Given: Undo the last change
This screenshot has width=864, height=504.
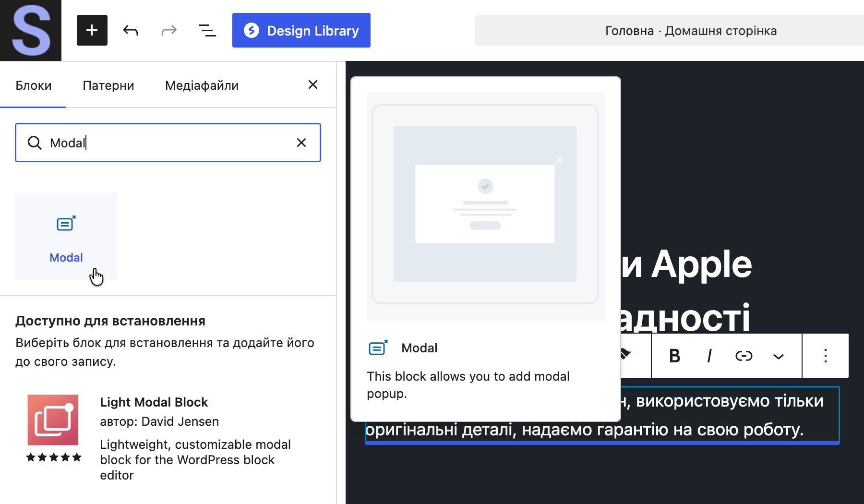Looking at the screenshot, I should click(131, 30).
